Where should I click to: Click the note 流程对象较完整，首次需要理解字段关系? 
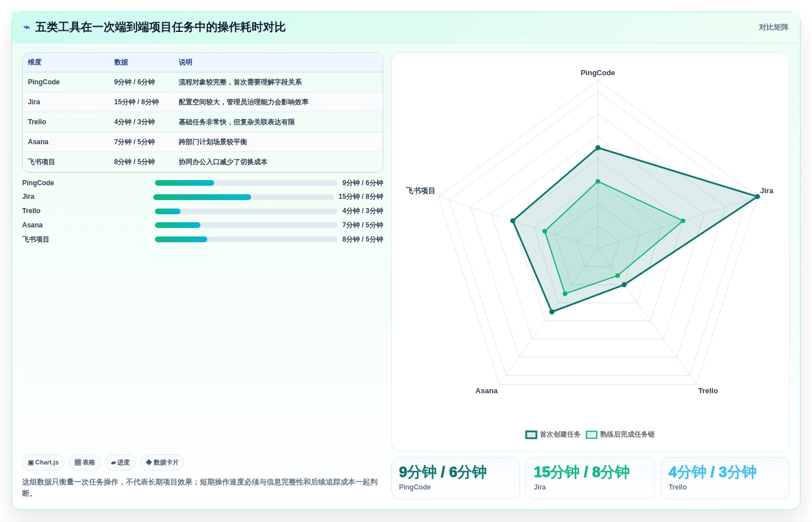tap(240, 82)
